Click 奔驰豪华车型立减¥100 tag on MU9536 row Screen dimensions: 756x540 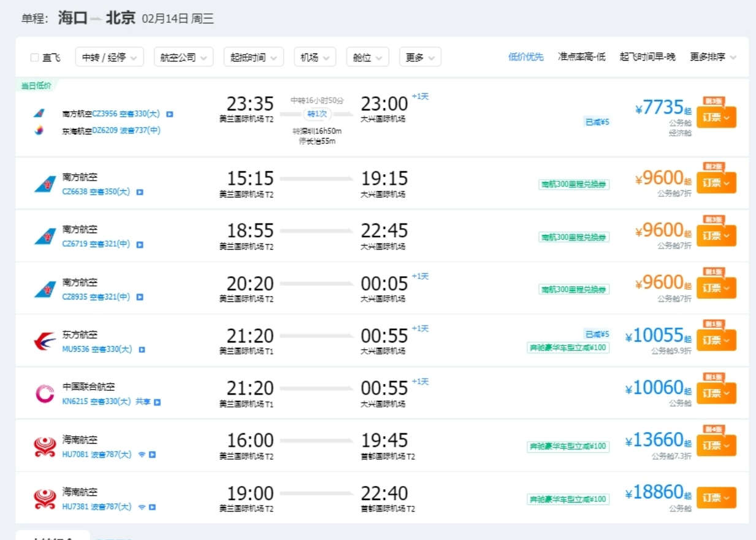click(x=568, y=348)
